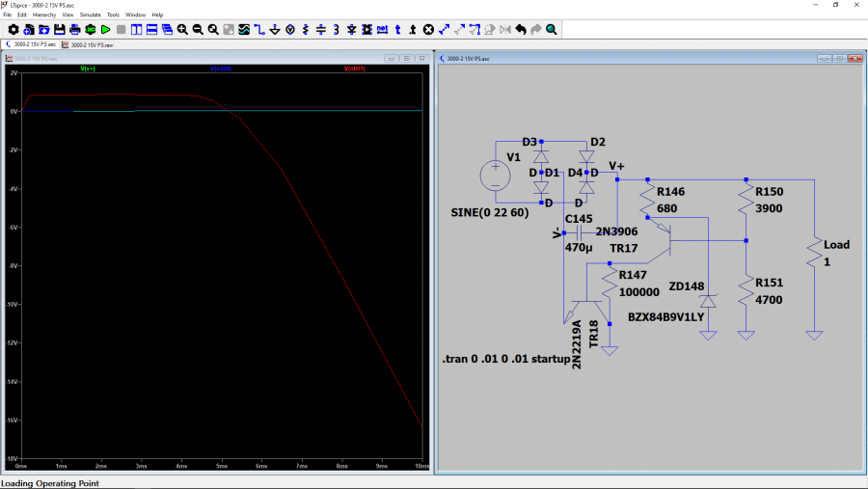This screenshot has width=868, height=489.
Task: Click the Run simulation green arrow icon
Action: click(x=105, y=30)
